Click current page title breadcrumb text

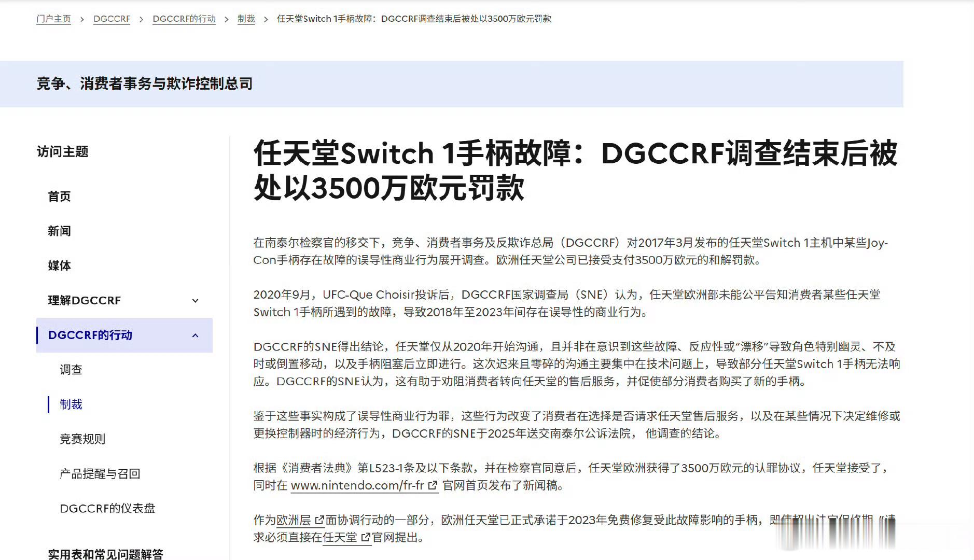pos(414,19)
